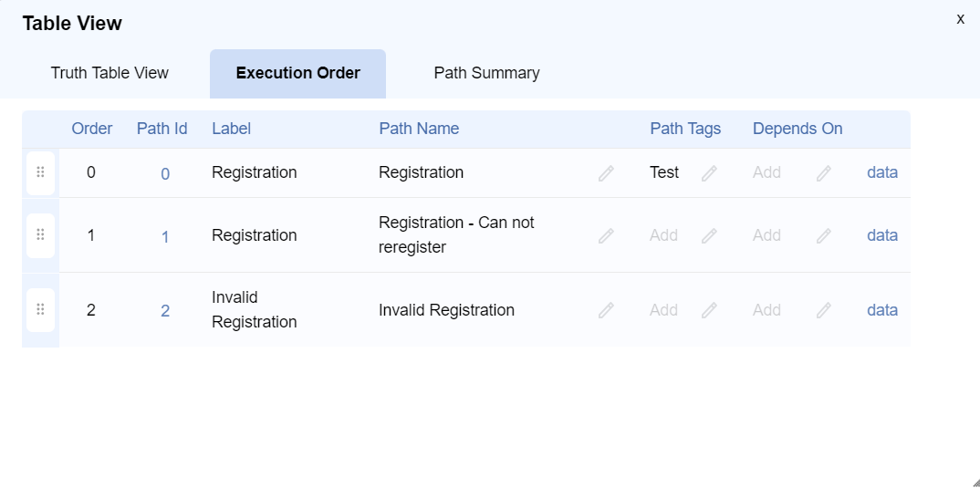Add path tags for row 2
980x488 pixels.
coord(663,310)
